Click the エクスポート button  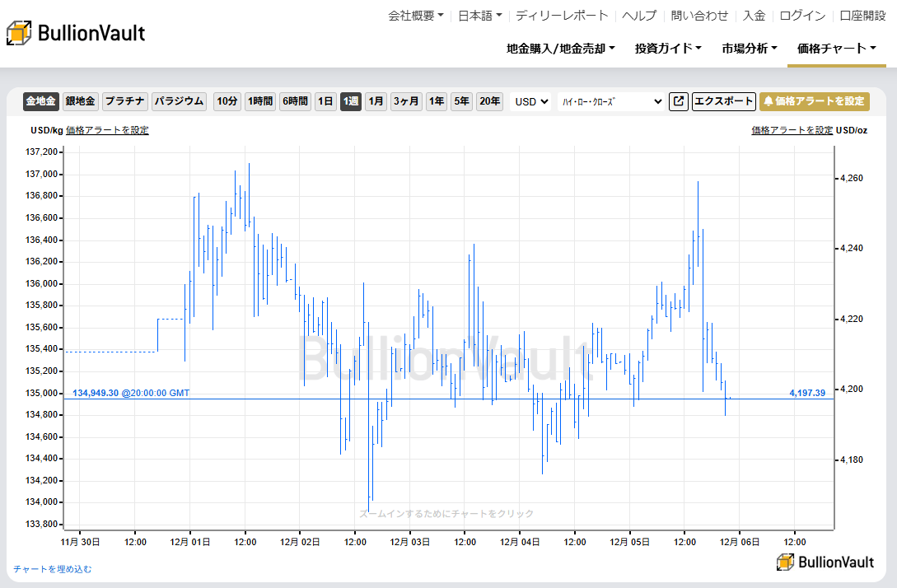tap(723, 101)
